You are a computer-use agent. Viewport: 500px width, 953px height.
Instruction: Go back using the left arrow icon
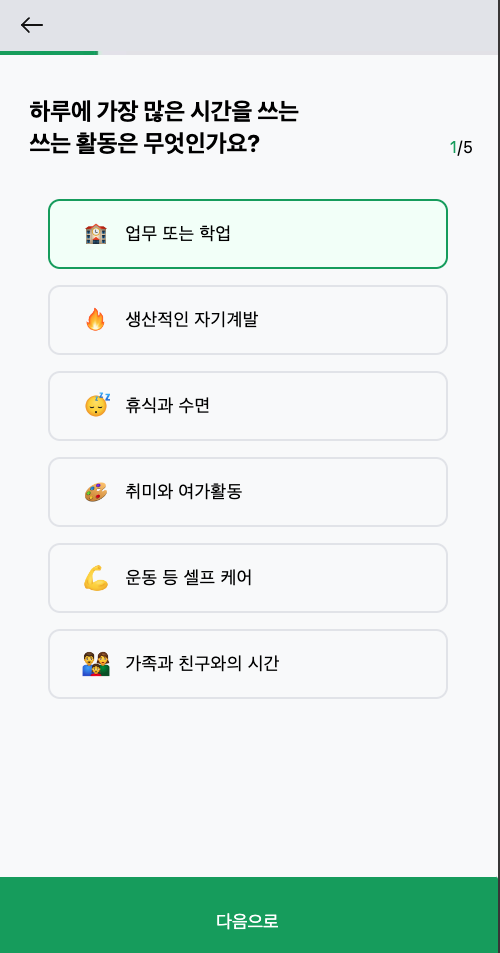(32, 25)
